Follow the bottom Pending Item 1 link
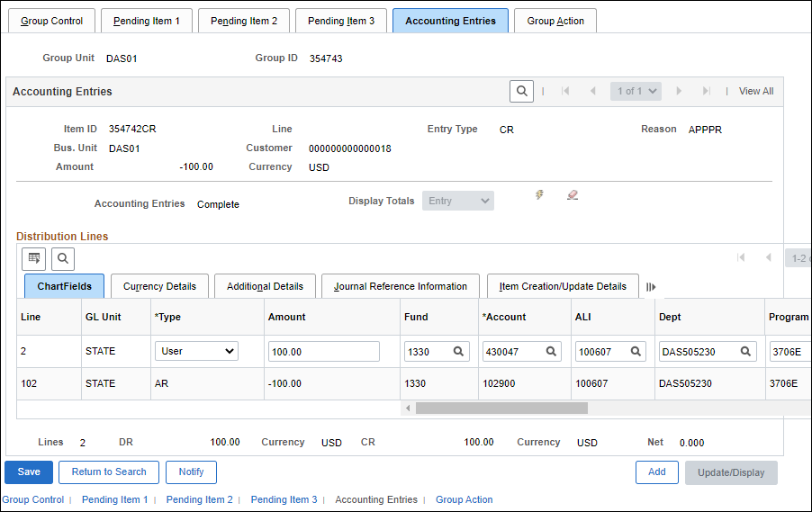812x512 pixels. 115,499
